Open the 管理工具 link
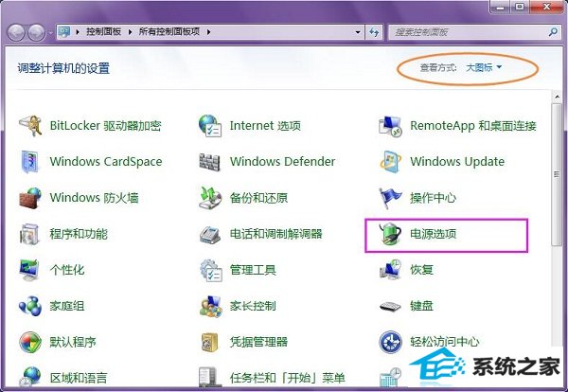 [253, 270]
